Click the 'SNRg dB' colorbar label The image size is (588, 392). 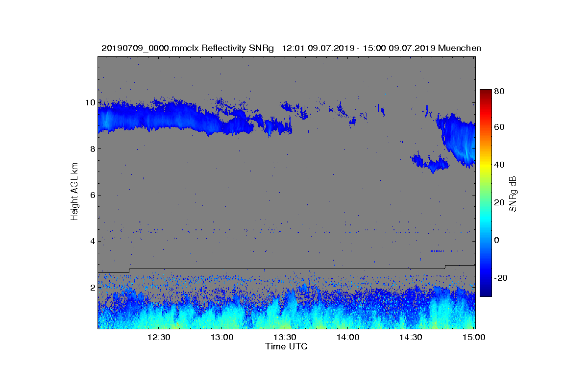point(513,194)
